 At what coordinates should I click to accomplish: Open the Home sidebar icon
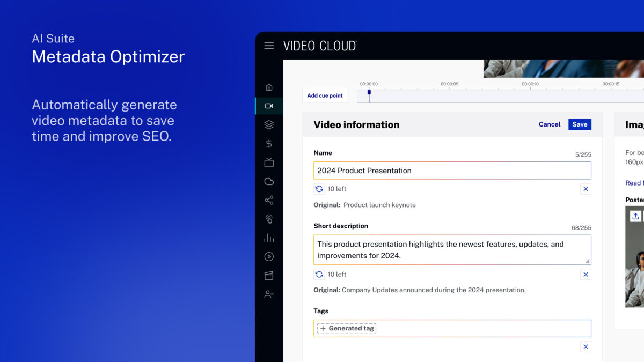(x=269, y=86)
